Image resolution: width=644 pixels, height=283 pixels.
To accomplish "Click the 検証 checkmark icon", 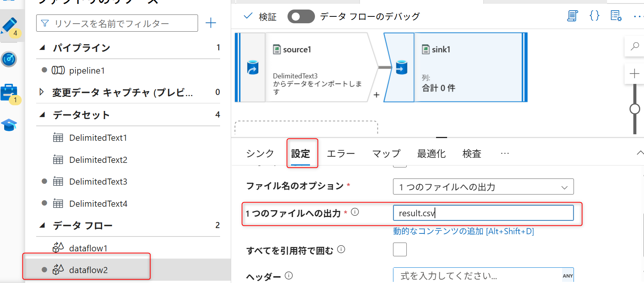I will coord(248,16).
